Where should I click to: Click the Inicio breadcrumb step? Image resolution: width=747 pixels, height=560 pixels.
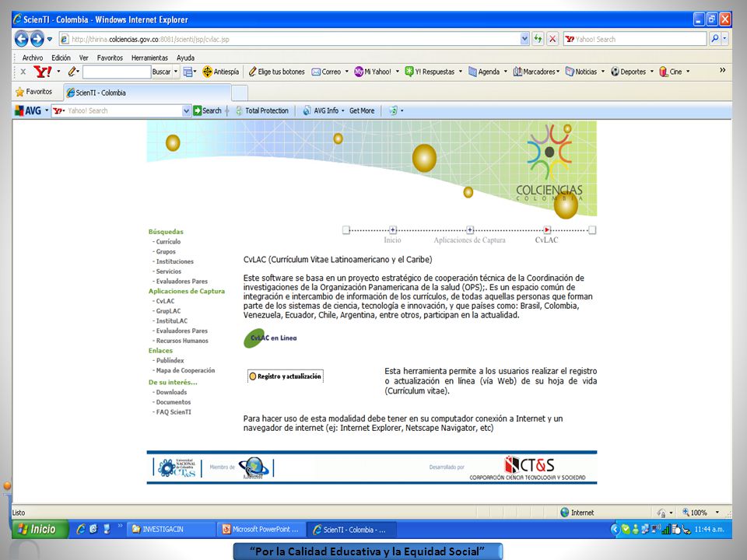coord(392,236)
